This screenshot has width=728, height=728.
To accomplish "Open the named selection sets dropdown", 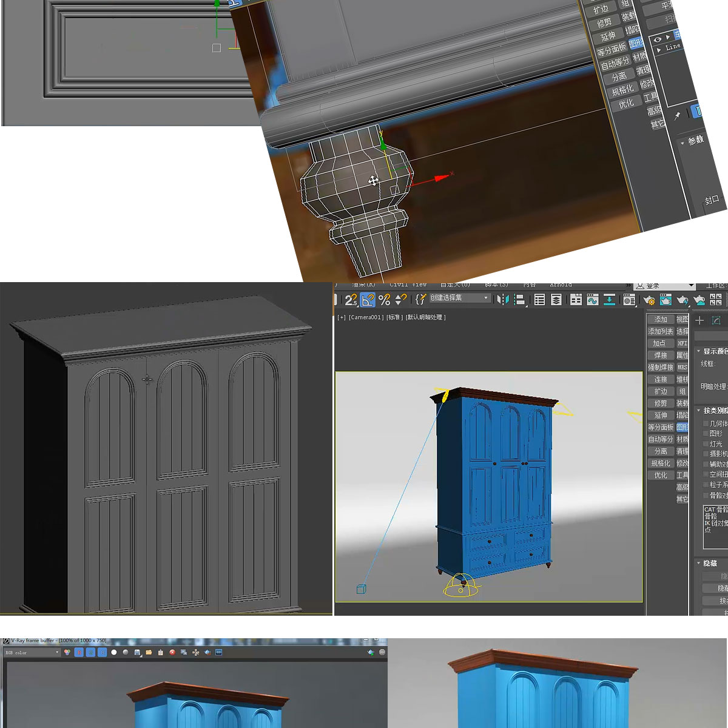I will (460, 298).
